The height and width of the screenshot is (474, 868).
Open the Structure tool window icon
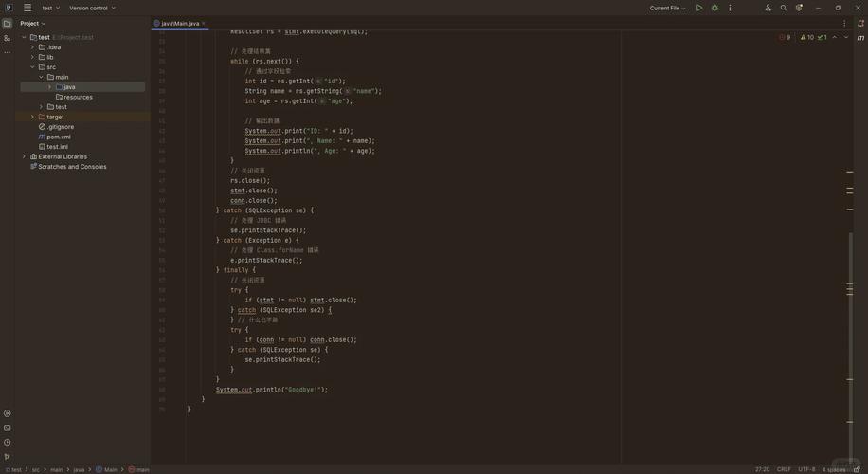coord(8,38)
